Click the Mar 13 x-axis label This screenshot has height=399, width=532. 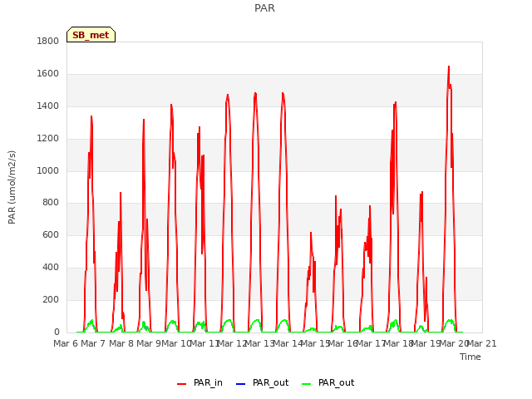pos(259,343)
